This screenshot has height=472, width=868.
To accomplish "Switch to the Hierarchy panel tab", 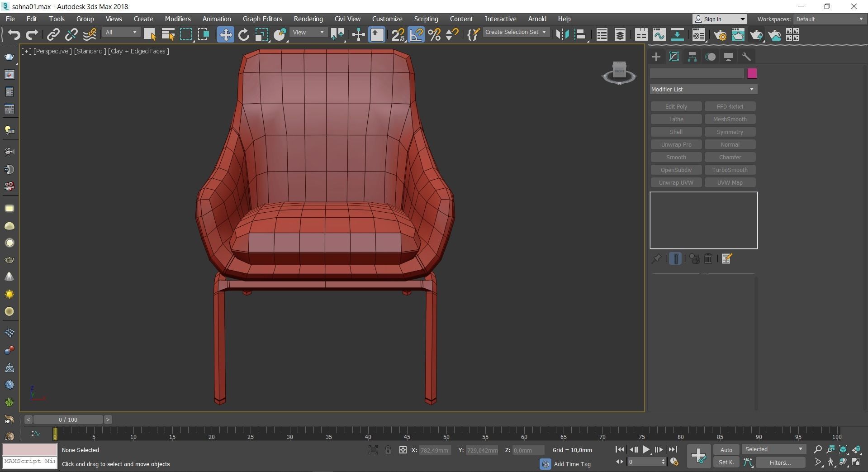I will [692, 57].
